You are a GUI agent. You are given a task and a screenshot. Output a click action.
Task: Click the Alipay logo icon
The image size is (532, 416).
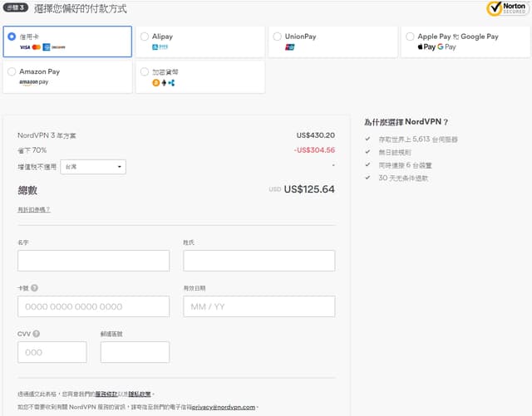click(x=160, y=47)
